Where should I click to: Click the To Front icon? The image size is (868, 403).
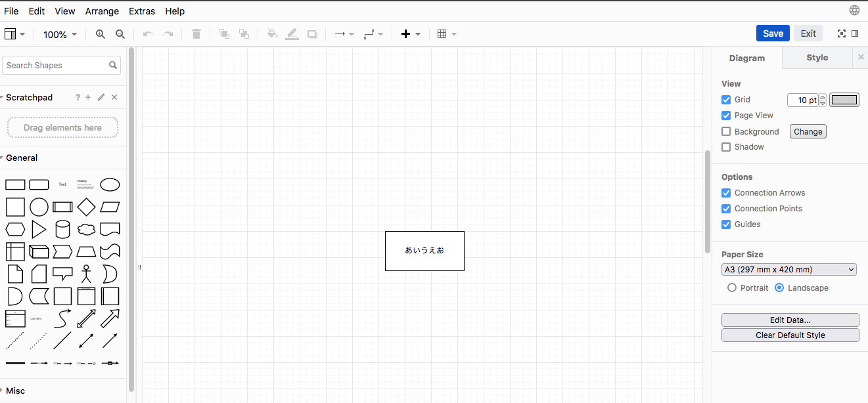click(x=224, y=34)
